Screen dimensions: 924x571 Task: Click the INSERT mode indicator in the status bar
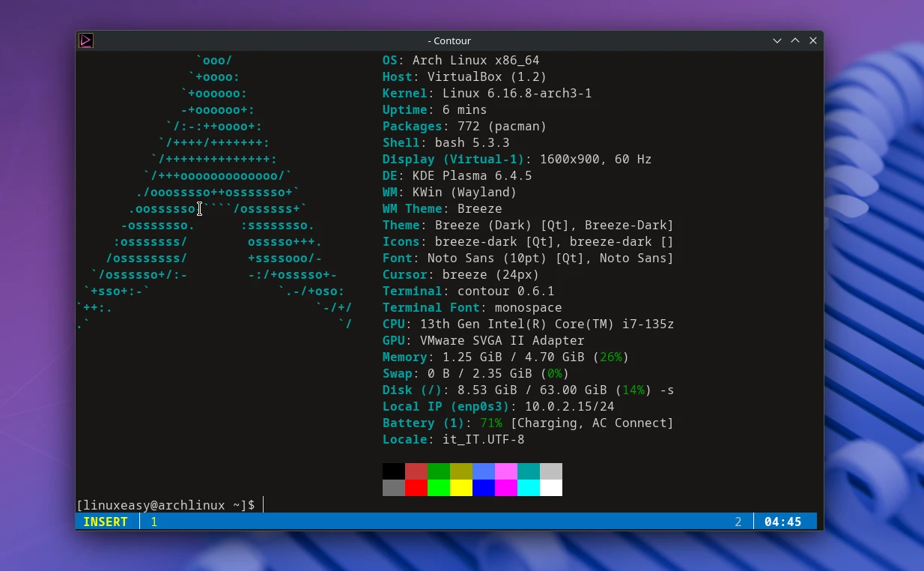[x=106, y=522]
